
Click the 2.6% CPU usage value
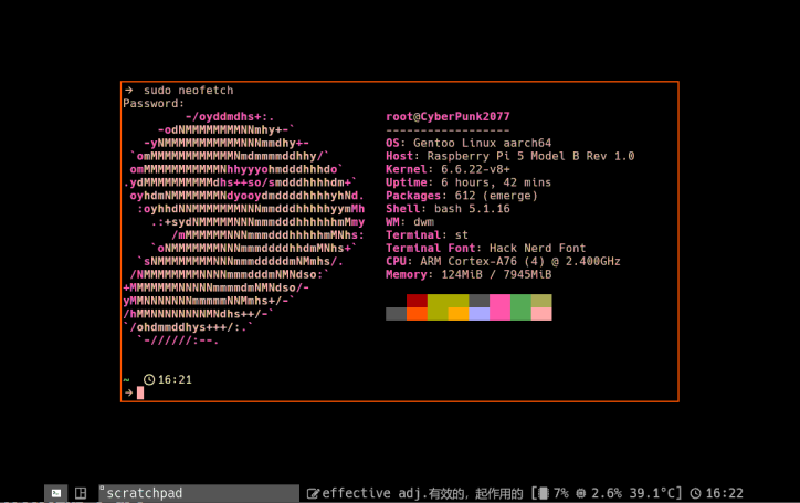606,493
